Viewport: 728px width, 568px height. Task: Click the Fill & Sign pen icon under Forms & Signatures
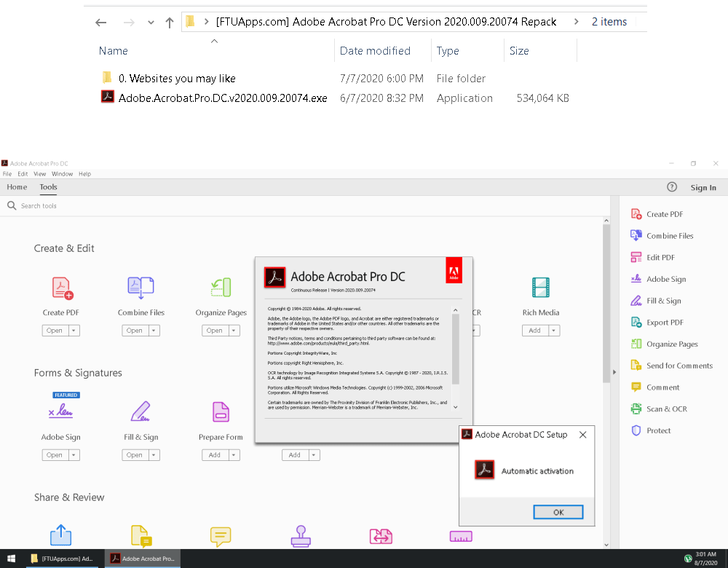(141, 411)
